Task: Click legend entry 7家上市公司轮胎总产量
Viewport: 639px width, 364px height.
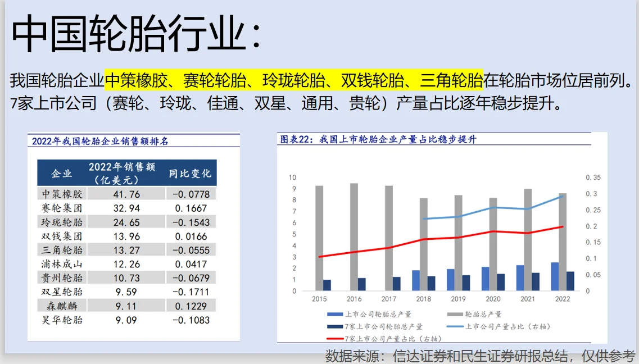Action: click(x=374, y=326)
